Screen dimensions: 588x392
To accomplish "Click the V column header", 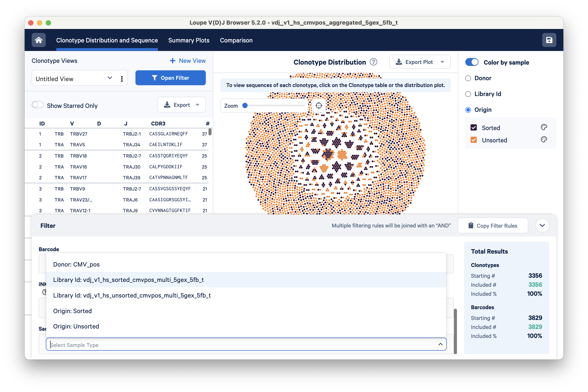I will coord(72,123).
